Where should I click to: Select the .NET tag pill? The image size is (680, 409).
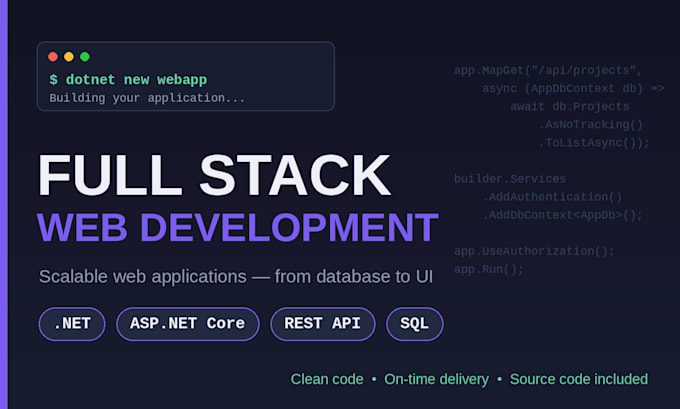tap(72, 324)
